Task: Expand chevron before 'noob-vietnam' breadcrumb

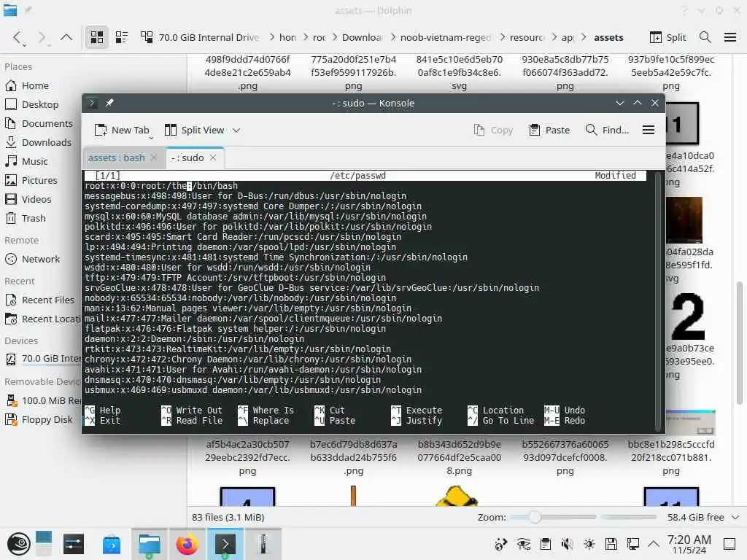Action: (393, 37)
